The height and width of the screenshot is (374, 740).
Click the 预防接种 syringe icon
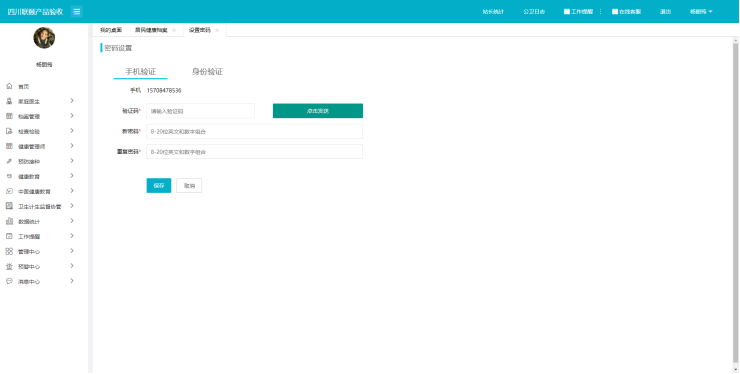(x=9, y=162)
